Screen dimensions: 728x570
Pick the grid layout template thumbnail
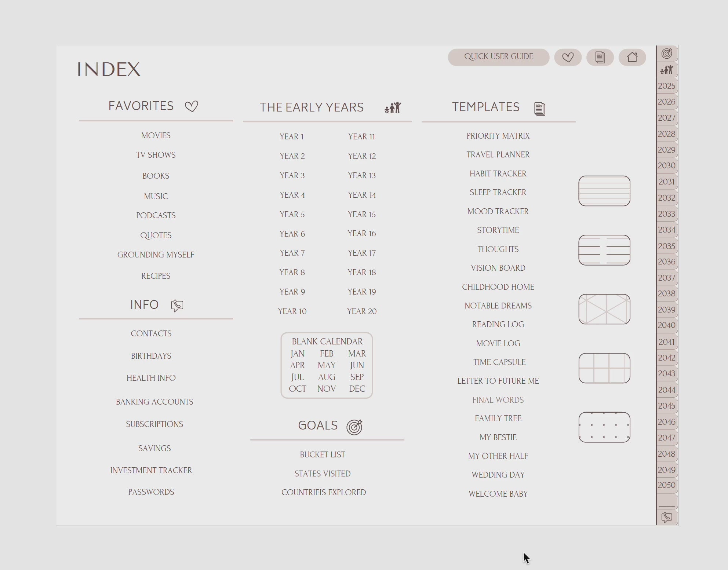604,368
